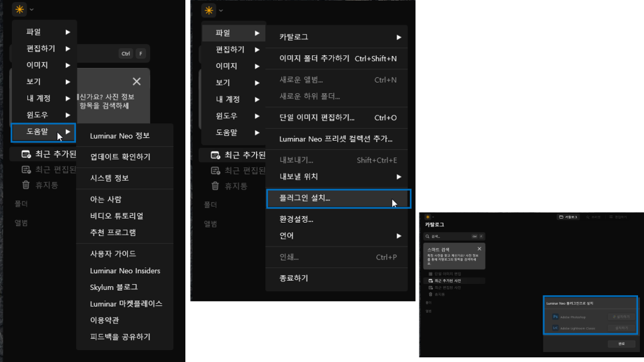Click the 최근 편집된 icon in the left screenshot

pos(26,169)
